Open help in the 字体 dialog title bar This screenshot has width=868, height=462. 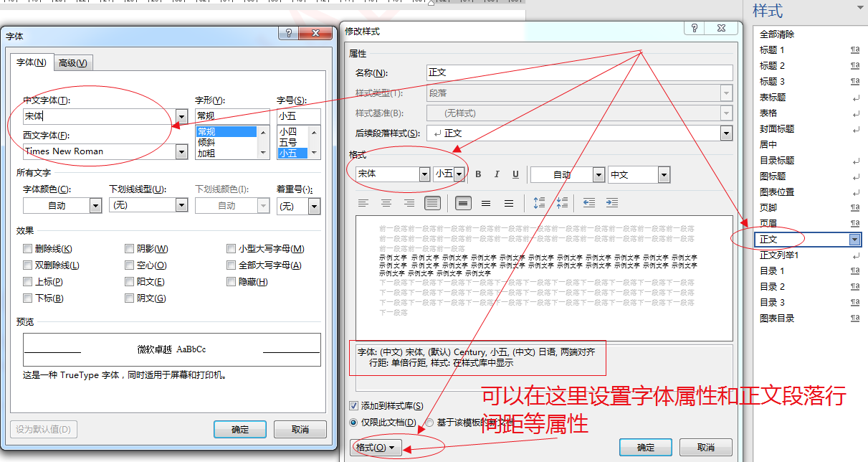288,33
